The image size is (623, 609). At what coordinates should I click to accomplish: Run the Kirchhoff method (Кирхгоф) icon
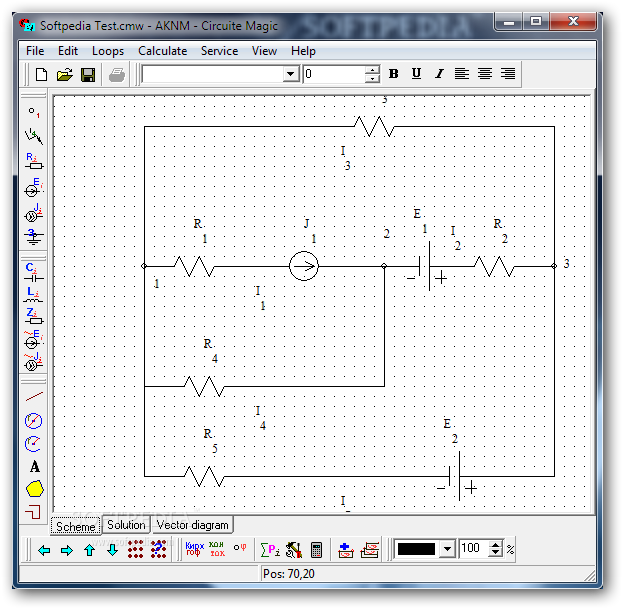[x=194, y=549]
